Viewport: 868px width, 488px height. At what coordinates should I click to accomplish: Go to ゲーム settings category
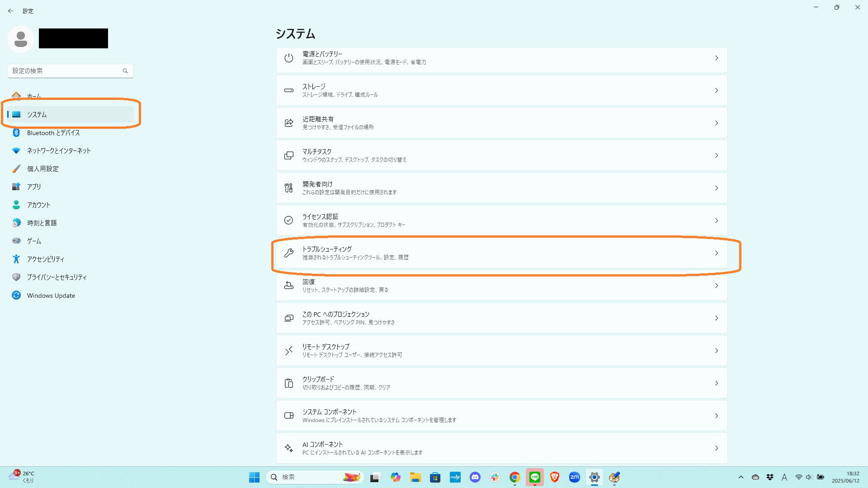click(34, 241)
